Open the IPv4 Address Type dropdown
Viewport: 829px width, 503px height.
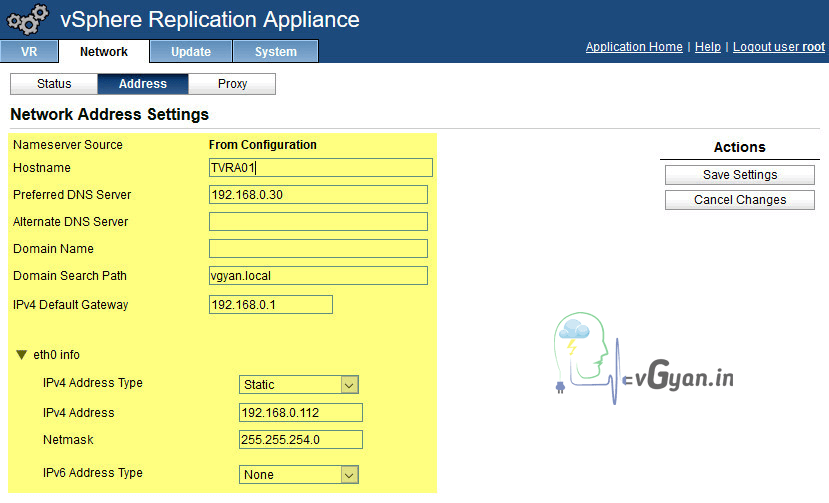(x=299, y=385)
